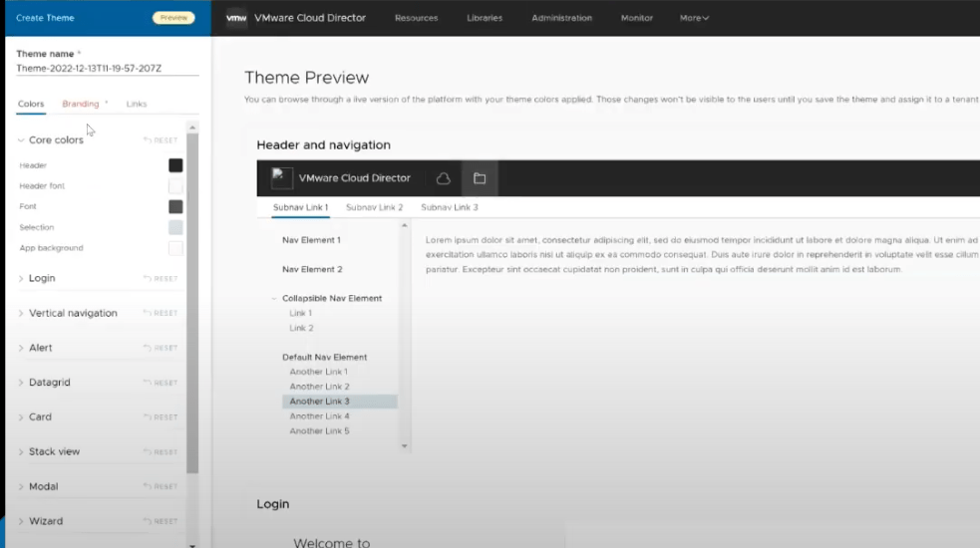Click the VMware logo in top bar
The width and height of the screenshot is (980, 548).
236,18
